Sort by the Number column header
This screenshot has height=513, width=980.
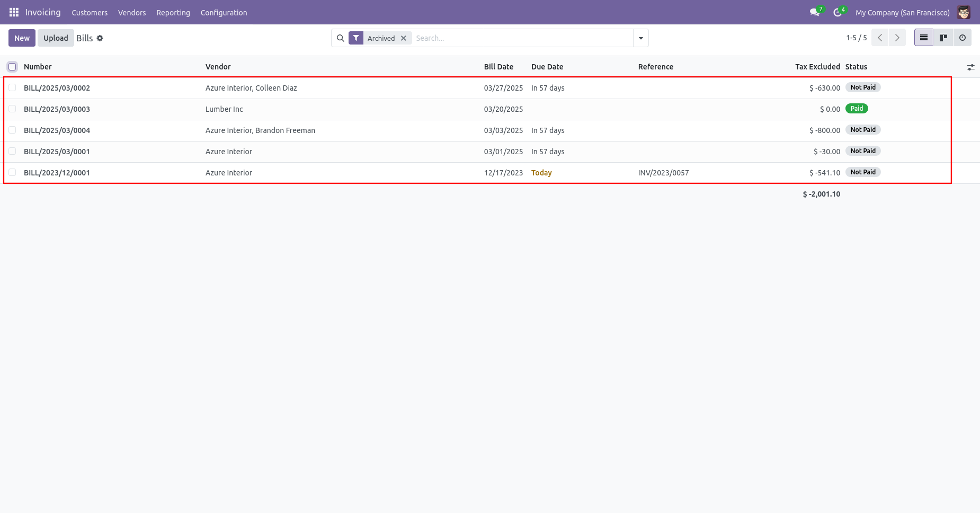[x=38, y=67]
